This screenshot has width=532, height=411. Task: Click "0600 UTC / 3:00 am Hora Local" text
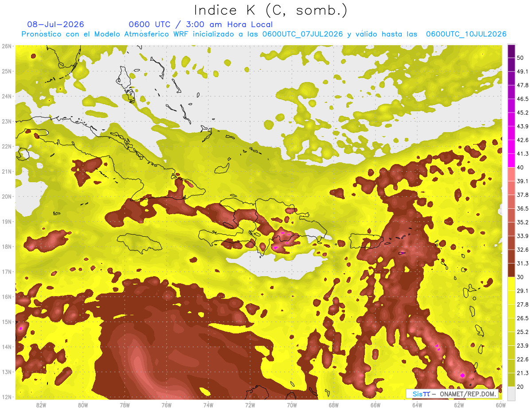point(200,24)
